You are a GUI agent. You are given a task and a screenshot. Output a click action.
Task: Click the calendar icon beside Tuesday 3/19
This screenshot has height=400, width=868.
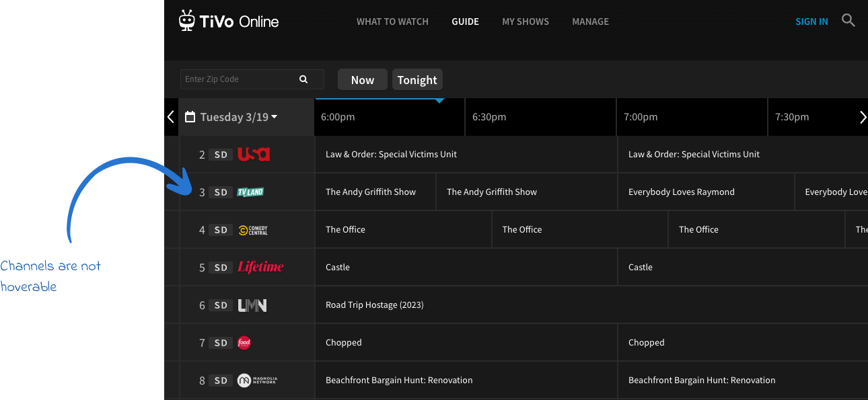pos(190,117)
